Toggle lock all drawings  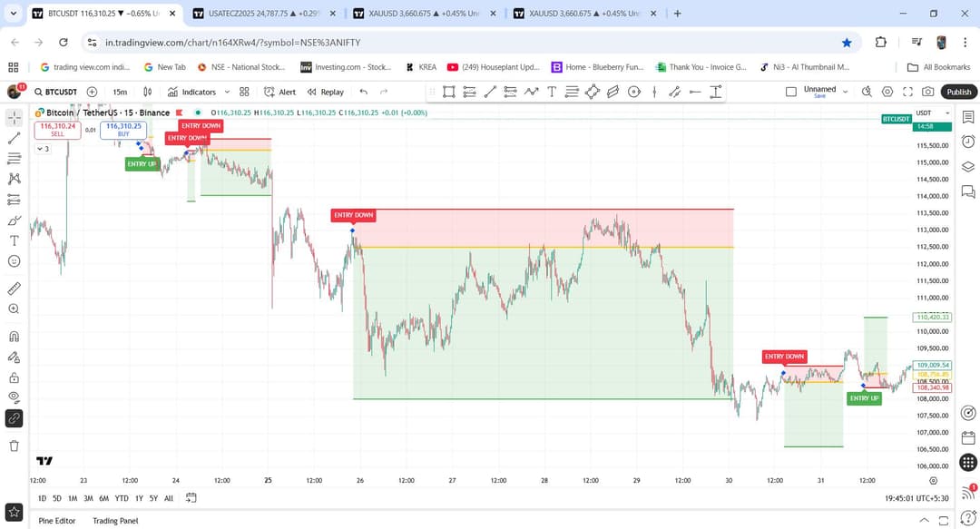click(x=14, y=377)
